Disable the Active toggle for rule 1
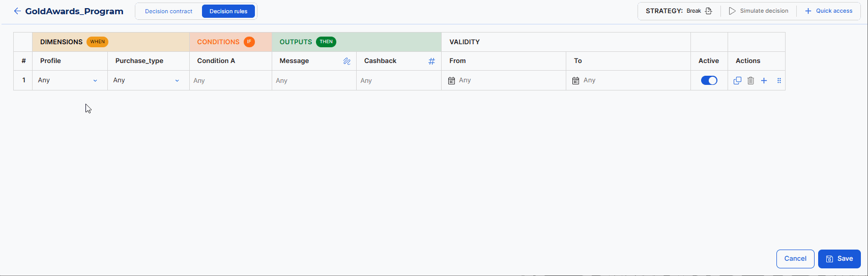Viewport: 868px width, 276px height. (x=709, y=80)
